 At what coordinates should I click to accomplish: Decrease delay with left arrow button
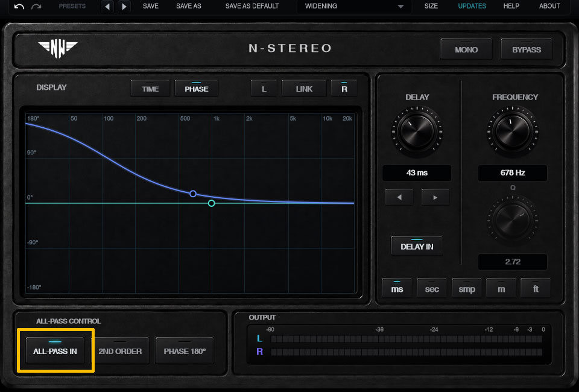coord(399,197)
